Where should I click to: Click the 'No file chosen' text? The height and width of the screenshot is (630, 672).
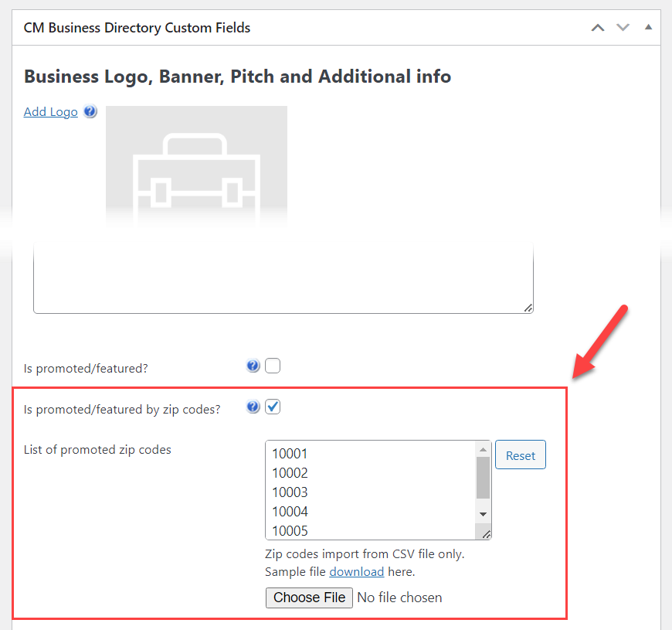pos(399,598)
